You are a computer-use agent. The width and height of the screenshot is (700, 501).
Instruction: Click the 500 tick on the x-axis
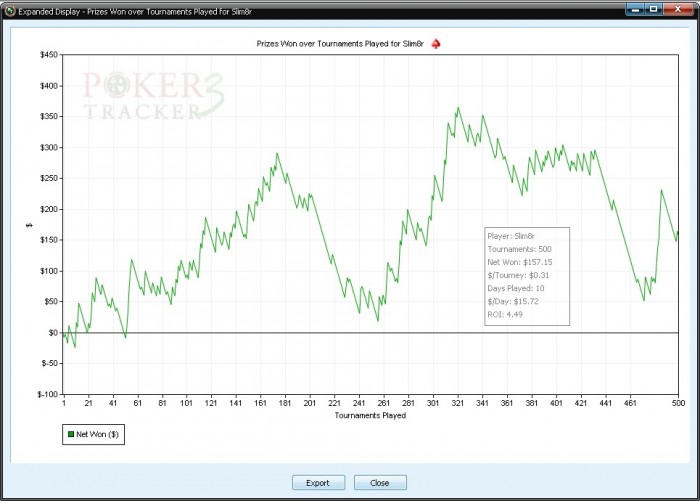(678, 403)
